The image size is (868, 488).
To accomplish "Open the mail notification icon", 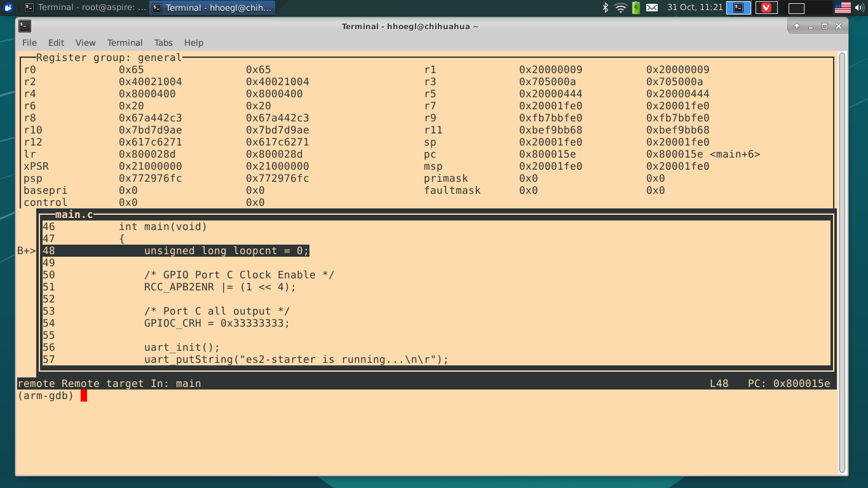I will point(652,8).
